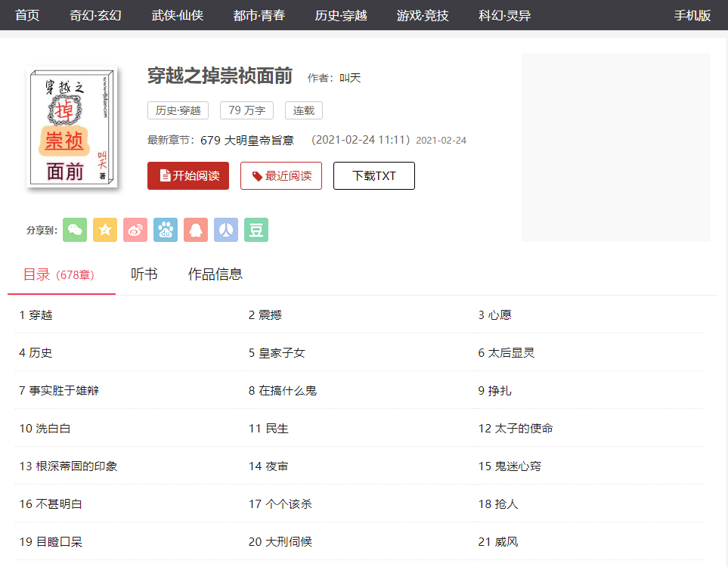Select the 目录 chapter list tab
Viewport: 728px width, 567px height.
(59, 274)
